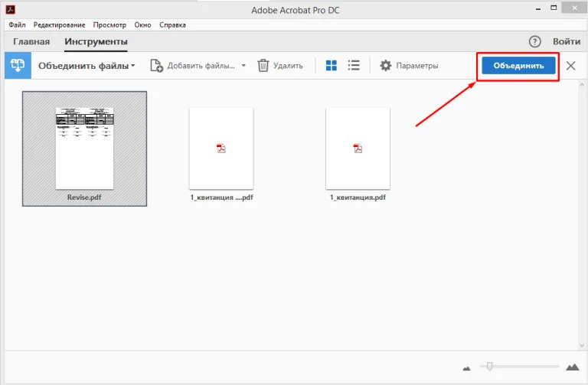The image size is (588, 385).
Task: Click the Acrobat app icon in title bar
Action: [11, 9]
